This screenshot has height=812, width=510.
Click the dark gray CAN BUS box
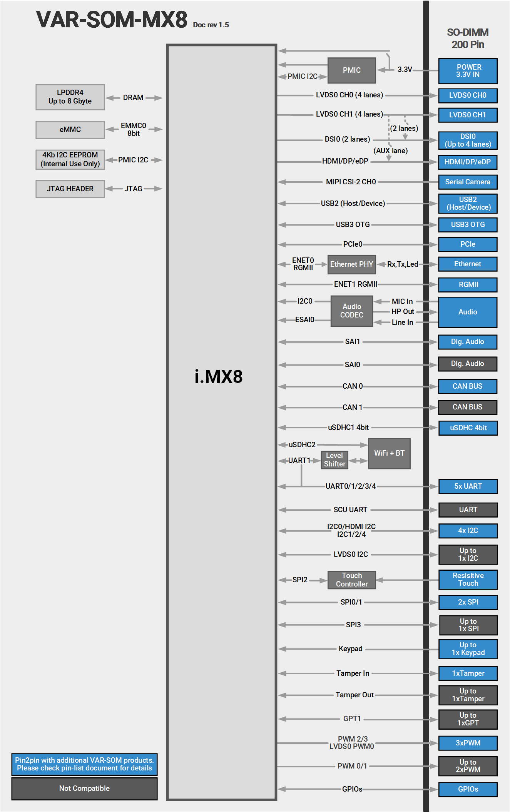[x=468, y=407]
